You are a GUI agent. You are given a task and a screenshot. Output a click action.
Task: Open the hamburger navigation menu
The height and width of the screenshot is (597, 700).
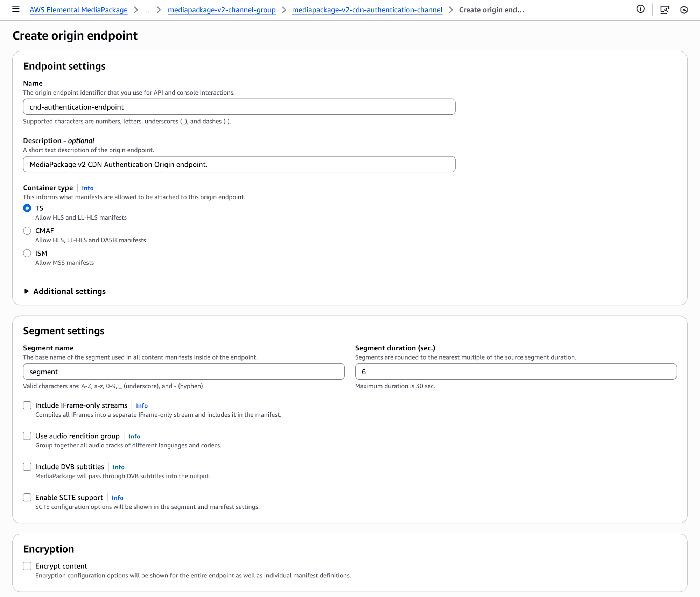pos(16,9)
